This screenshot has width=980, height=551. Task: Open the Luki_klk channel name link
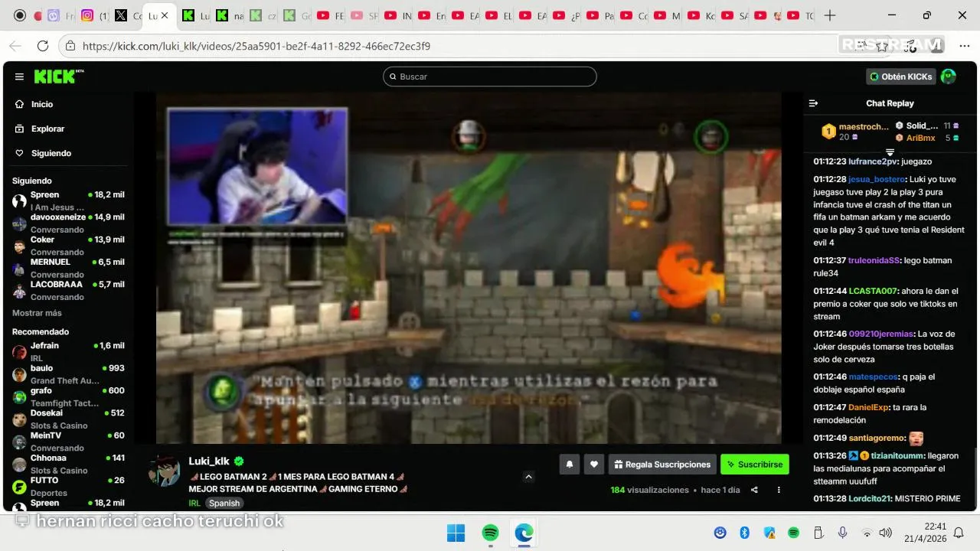click(209, 461)
